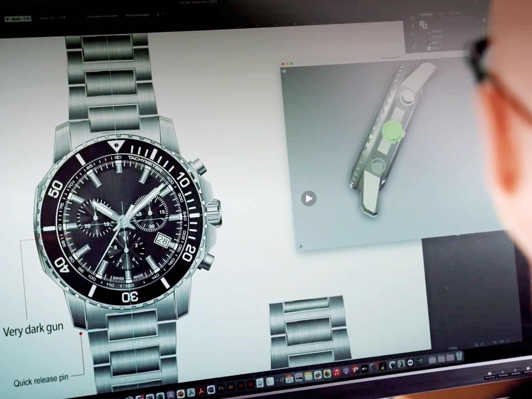532x399 pixels.
Task: Open the Music app in the dock
Action: click(x=336, y=372)
